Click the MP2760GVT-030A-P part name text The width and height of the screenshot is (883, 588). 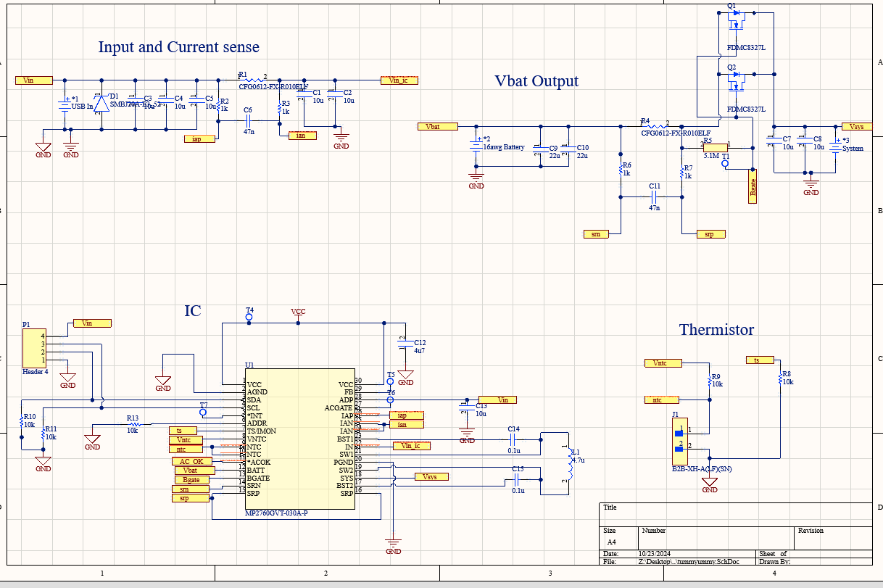[x=276, y=514]
